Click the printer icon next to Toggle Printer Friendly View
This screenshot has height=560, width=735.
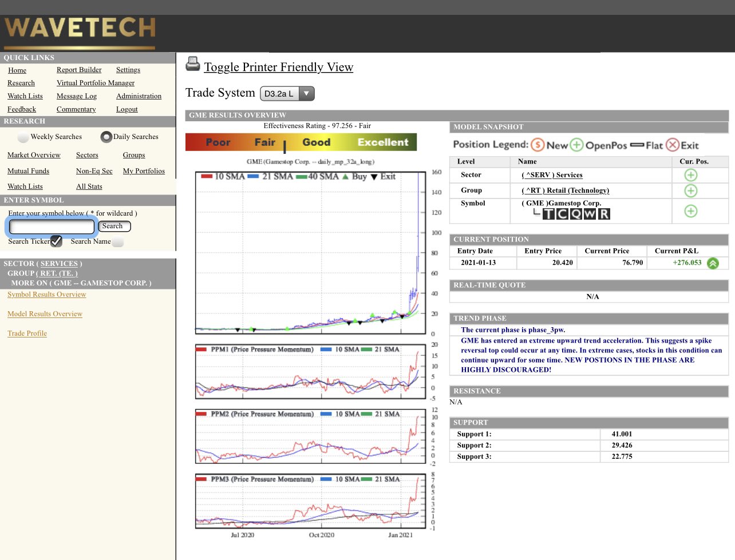click(x=192, y=65)
